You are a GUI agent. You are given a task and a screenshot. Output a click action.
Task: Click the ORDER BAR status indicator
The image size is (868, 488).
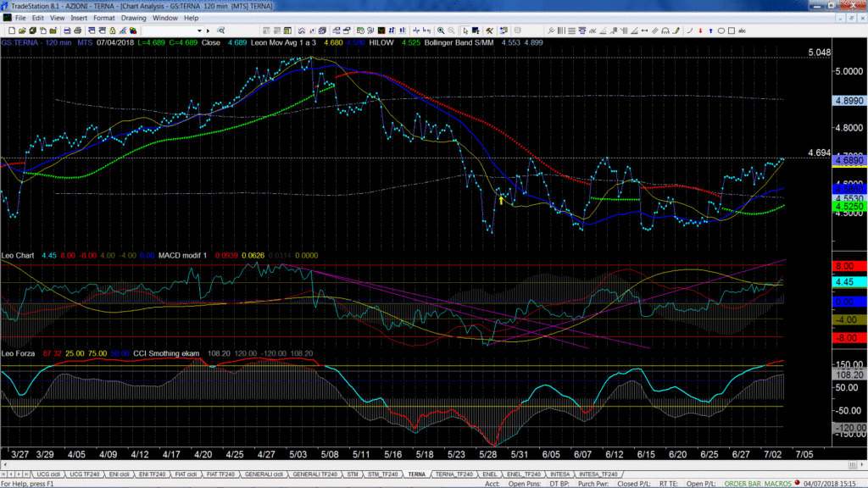click(x=743, y=484)
